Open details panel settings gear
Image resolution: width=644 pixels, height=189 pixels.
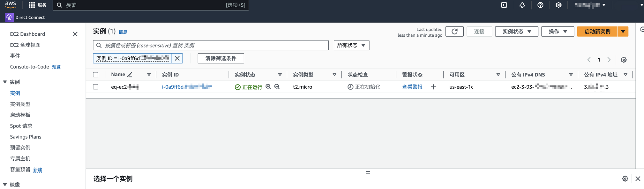click(x=625, y=179)
